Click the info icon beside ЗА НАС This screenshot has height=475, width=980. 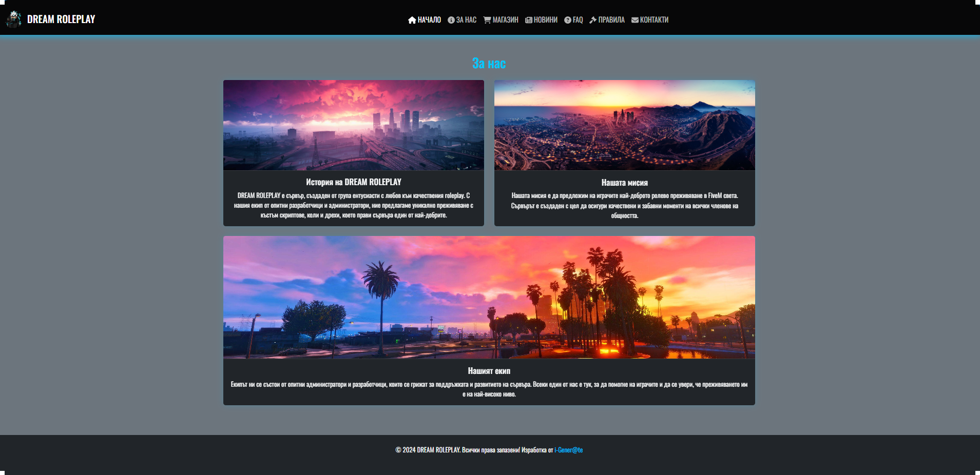[x=451, y=20]
